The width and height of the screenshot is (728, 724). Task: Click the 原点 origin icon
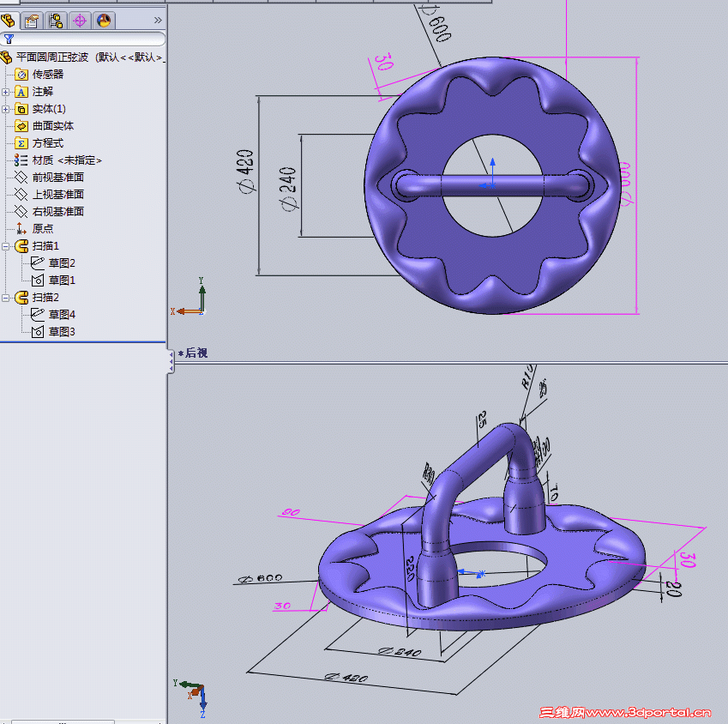point(21,228)
